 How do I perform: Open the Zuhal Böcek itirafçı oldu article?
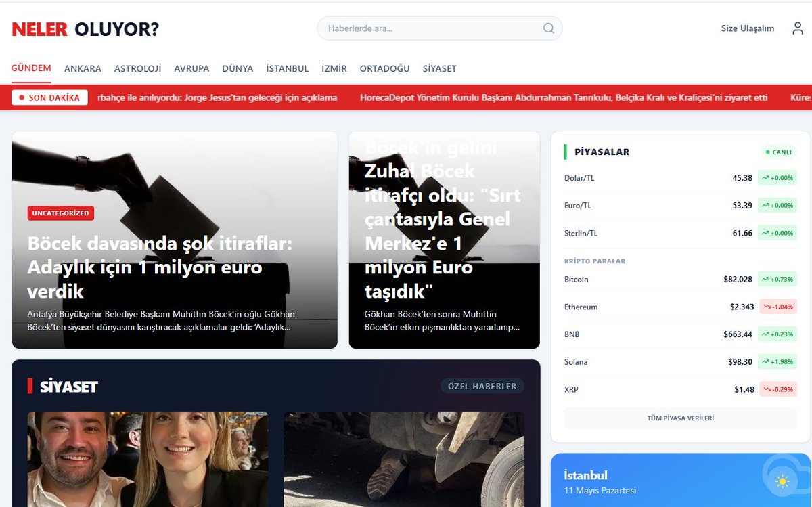click(x=443, y=219)
